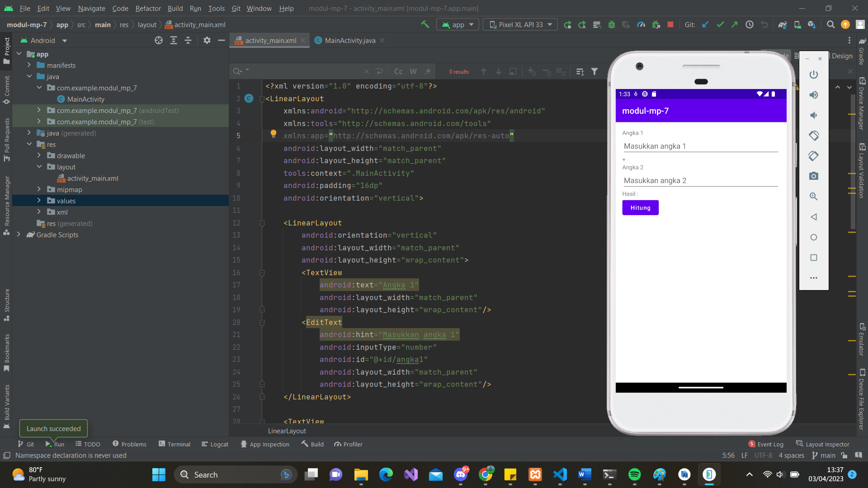Commit changes with the Git checkmark icon
Image resolution: width=868 pixels, height=488 pixels.
720,24
